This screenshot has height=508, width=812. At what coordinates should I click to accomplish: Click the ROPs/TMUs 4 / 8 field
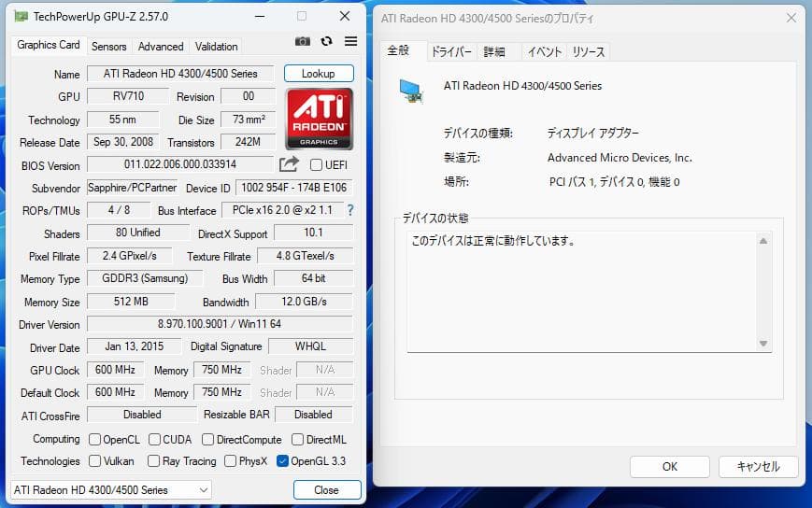pyautogui.click(x=119, y=210)
